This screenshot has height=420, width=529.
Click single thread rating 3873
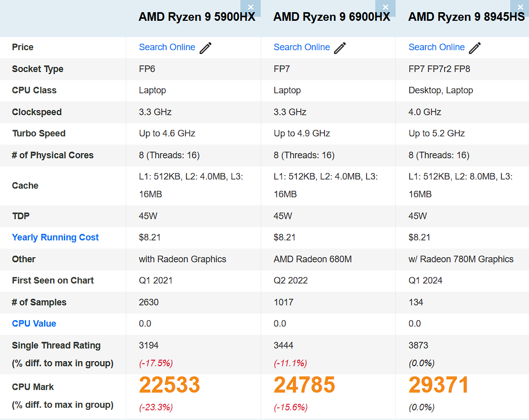pyautogui.click(x=418, y=345)
